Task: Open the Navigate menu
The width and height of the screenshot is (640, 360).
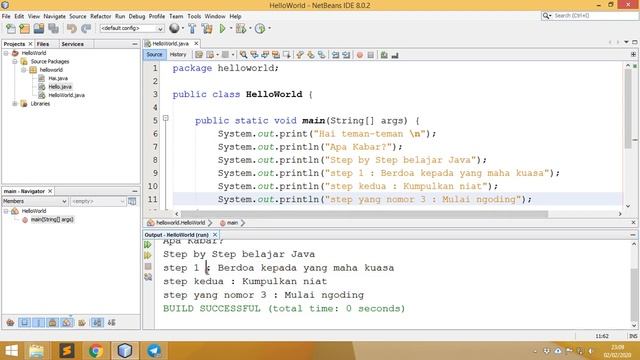Action: pos(54,16)
